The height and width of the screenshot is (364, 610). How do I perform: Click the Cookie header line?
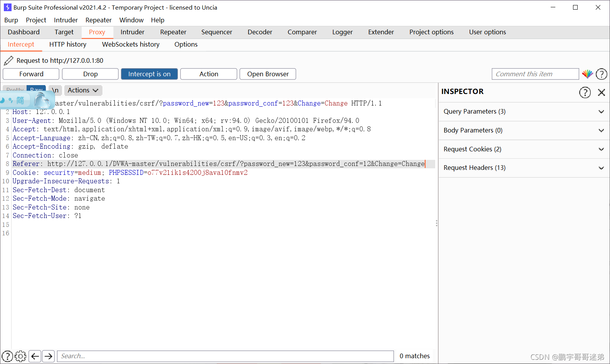pos(130,173)
